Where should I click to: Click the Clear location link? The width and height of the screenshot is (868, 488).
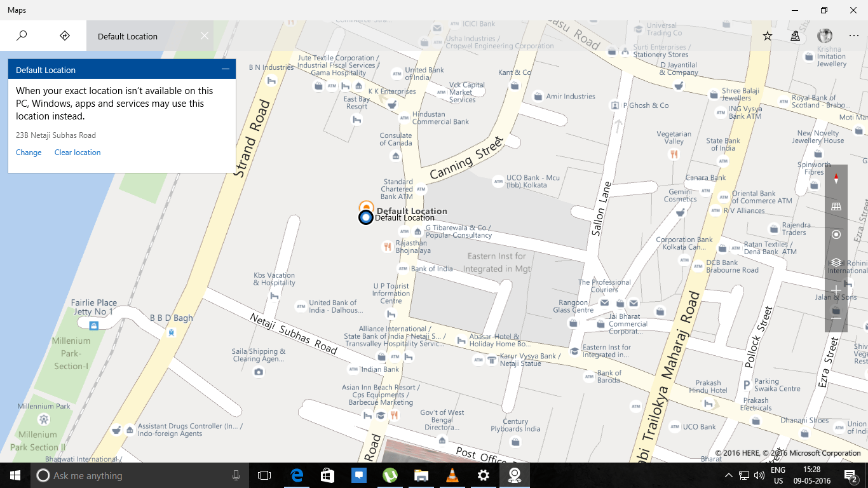coord(78,152)
